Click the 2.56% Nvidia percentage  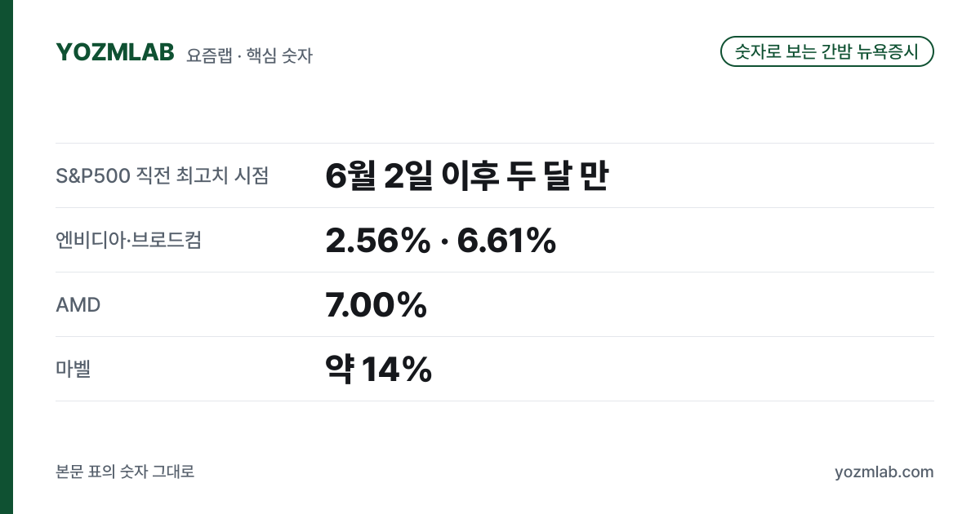coord(377,240)
